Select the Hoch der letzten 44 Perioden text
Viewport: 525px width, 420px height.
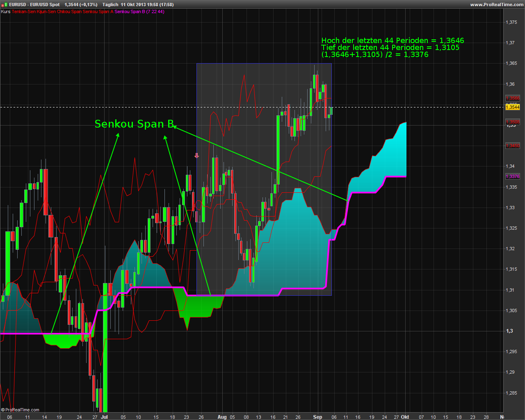(393, 41)
